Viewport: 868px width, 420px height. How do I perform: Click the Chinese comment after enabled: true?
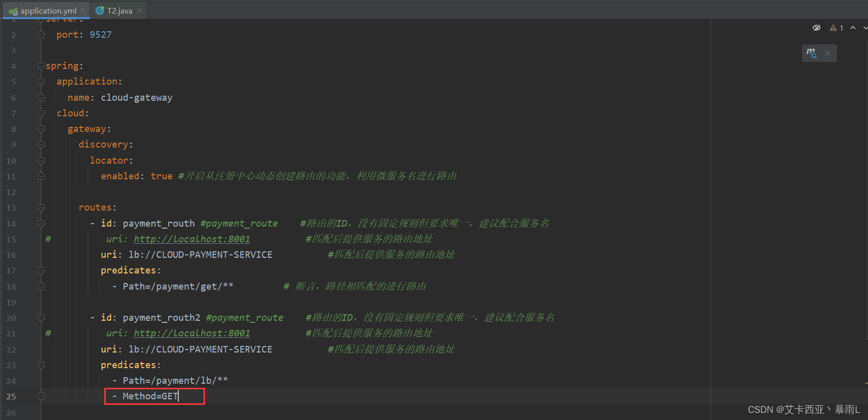(x=317, y=176)
